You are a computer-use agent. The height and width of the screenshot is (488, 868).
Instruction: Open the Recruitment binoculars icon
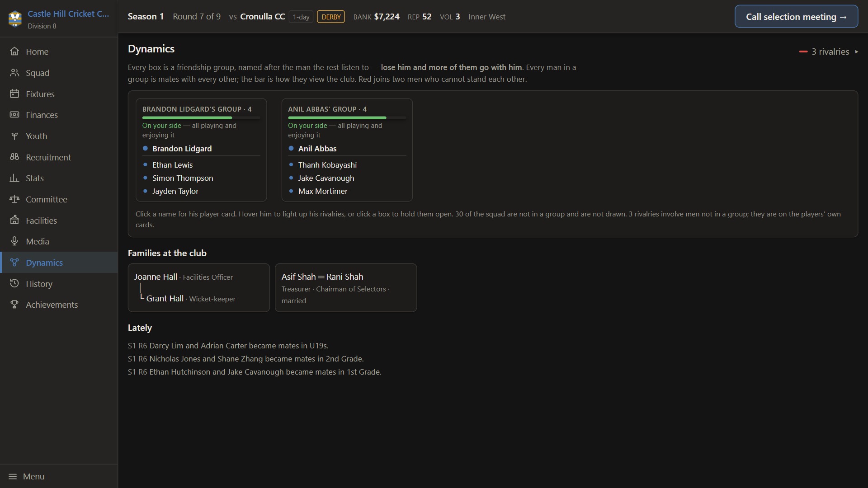click(14, 157)
